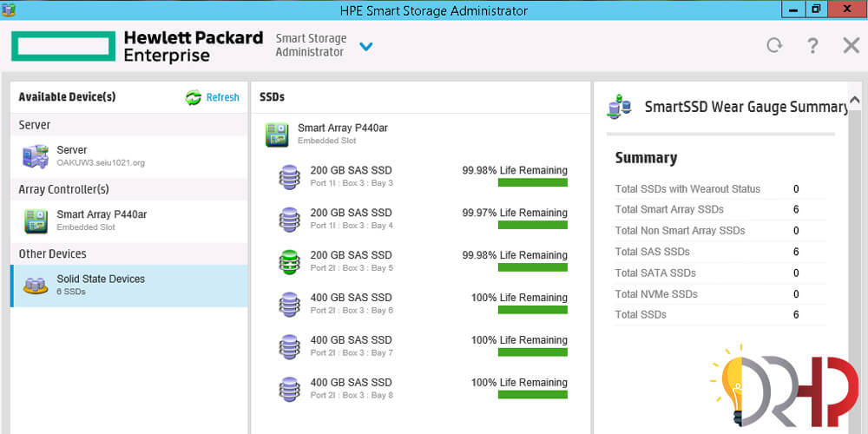
Task: Click the drive icon for Bay 8 SSD
Action: 289,389
